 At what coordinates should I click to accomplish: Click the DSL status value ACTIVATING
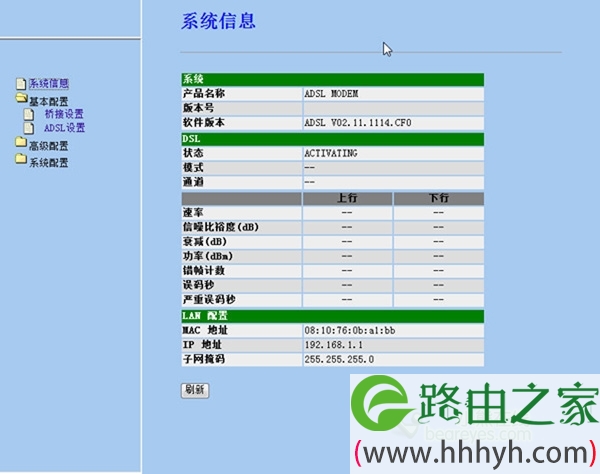(x=331, y=153)
